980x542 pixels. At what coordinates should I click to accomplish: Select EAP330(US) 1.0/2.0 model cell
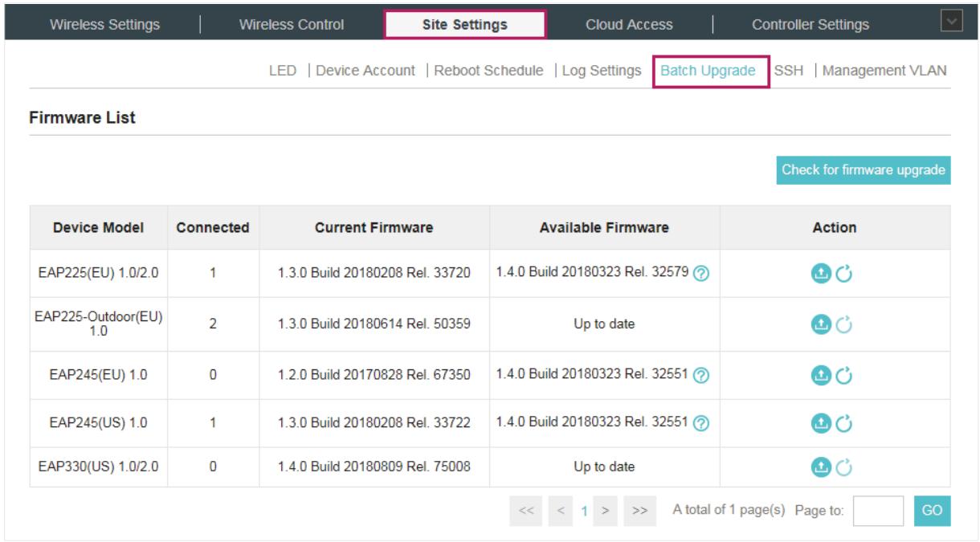pyautogui.click(x=99, y=467)
